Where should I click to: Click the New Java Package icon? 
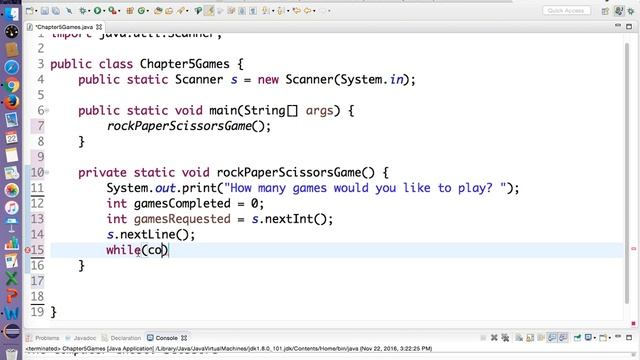click(130, 11)
